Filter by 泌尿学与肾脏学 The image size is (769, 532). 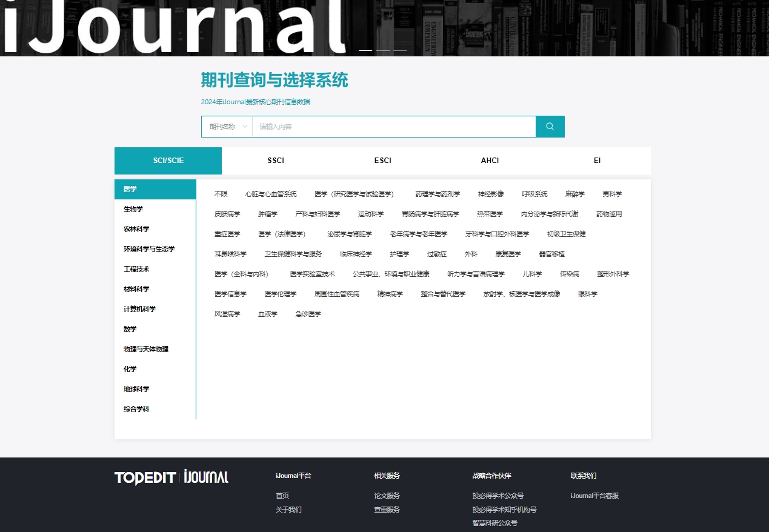[x=350, y=234]
